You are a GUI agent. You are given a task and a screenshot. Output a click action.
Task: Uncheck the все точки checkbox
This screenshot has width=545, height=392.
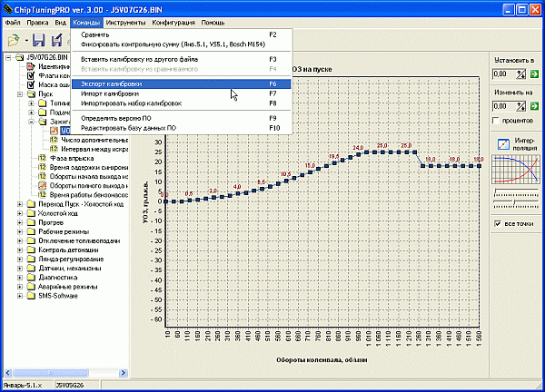(497, 224)
